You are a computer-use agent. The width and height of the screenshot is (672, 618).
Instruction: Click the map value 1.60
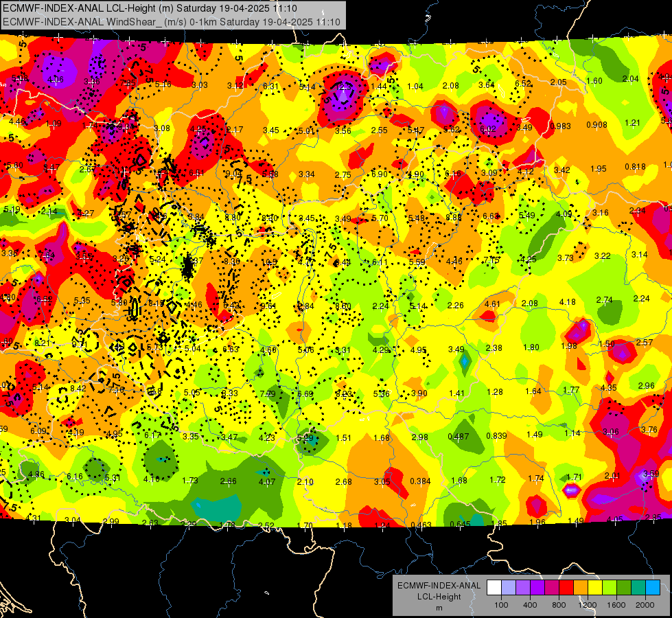tap(594, 81)
